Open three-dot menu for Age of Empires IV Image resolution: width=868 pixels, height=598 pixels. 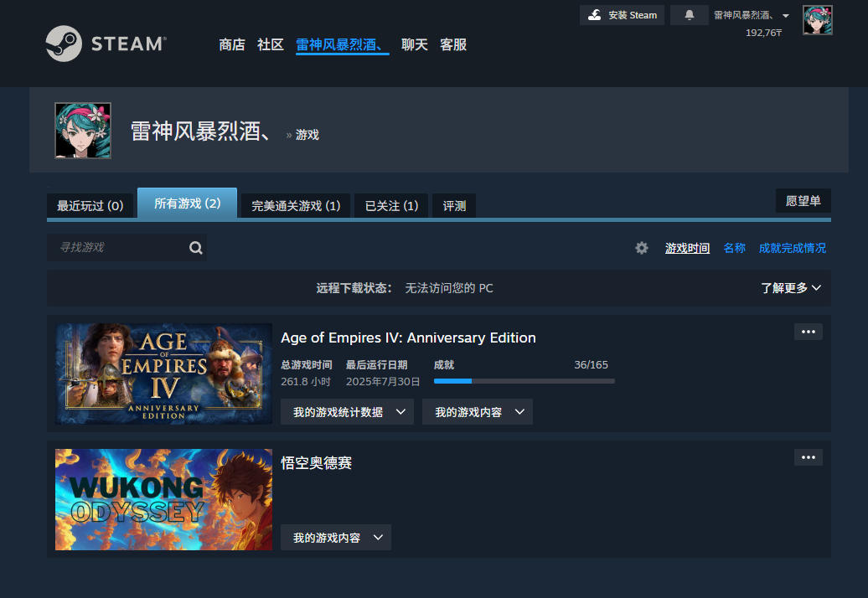coord(808,332)
